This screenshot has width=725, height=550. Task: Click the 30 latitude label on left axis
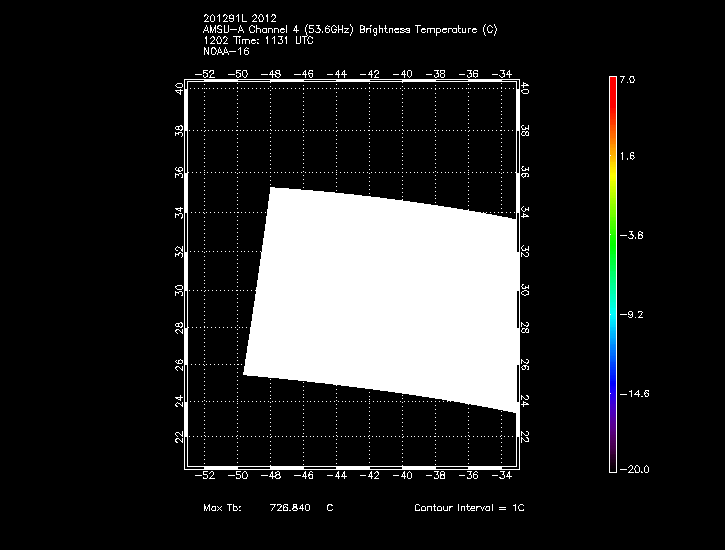(179, 290)
